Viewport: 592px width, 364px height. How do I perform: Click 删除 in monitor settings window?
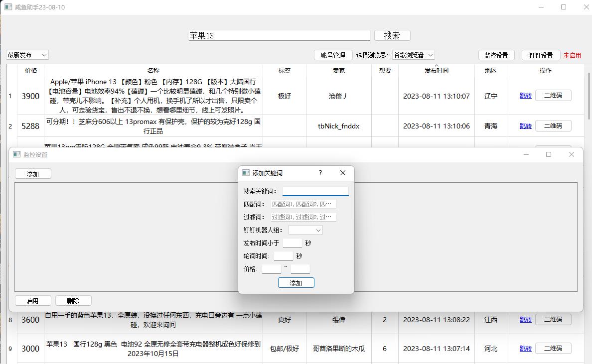(x=73, y=301)
